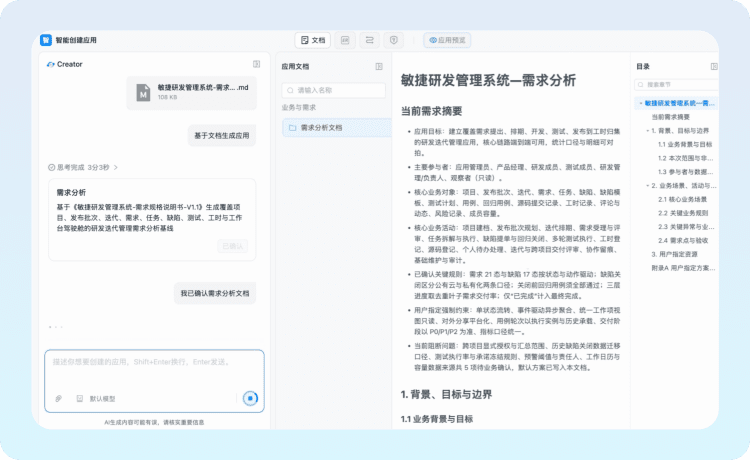Jump to 3. 用户指定资源 in outline
This screenshot has height=460, width=750.
tap(674, 254)
